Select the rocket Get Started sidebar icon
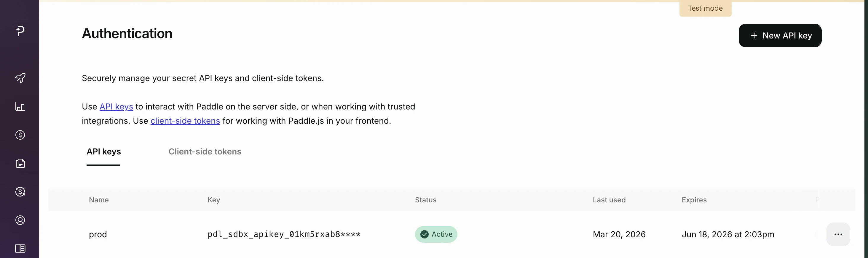The image size is (868, 258). tap(20, 78)
